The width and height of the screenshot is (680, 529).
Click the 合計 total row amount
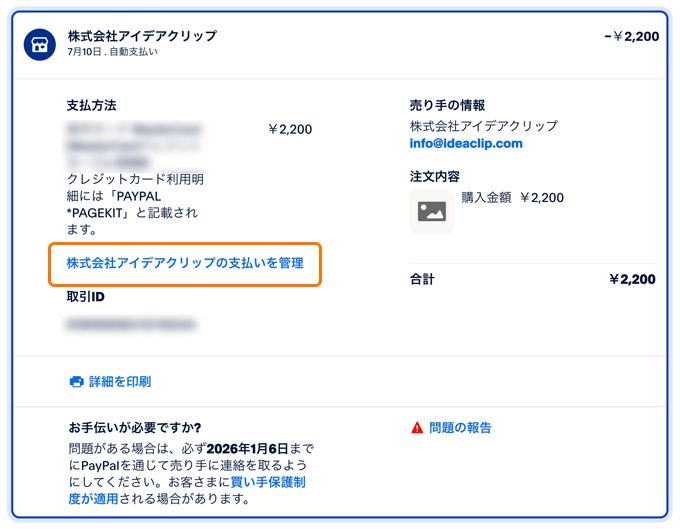632,279
